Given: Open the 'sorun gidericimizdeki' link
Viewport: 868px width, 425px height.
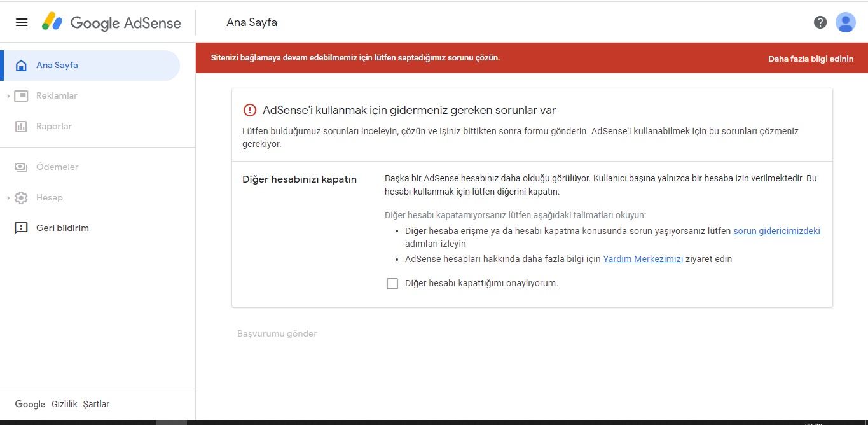Looking at the screenshot, I should pos(776,231).
